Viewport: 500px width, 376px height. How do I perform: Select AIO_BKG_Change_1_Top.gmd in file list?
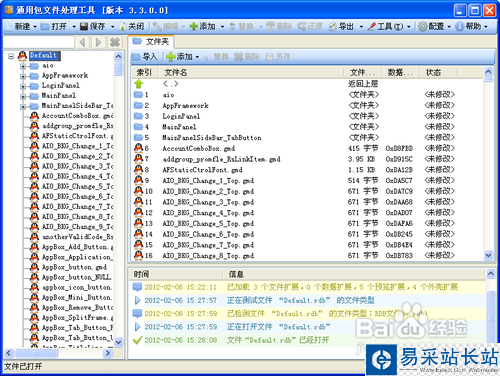point(307,180)
